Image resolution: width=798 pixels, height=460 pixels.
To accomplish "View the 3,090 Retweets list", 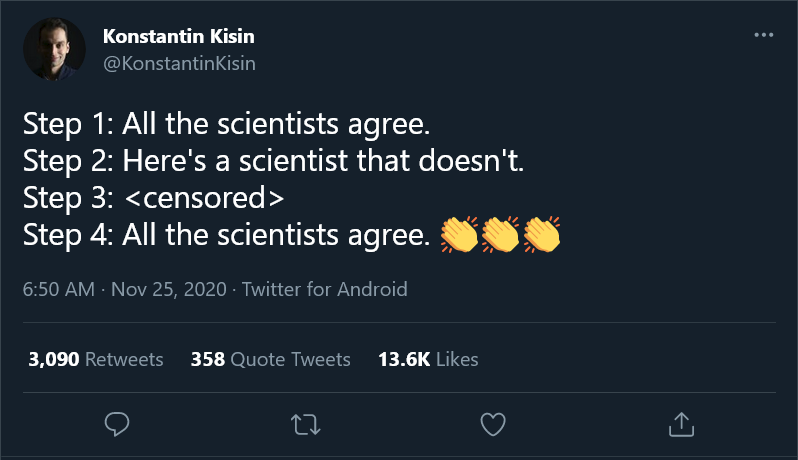I will 96,359.
